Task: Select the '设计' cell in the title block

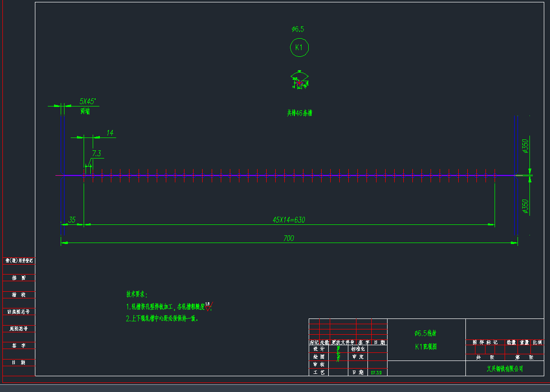Action: click(319, 349)
